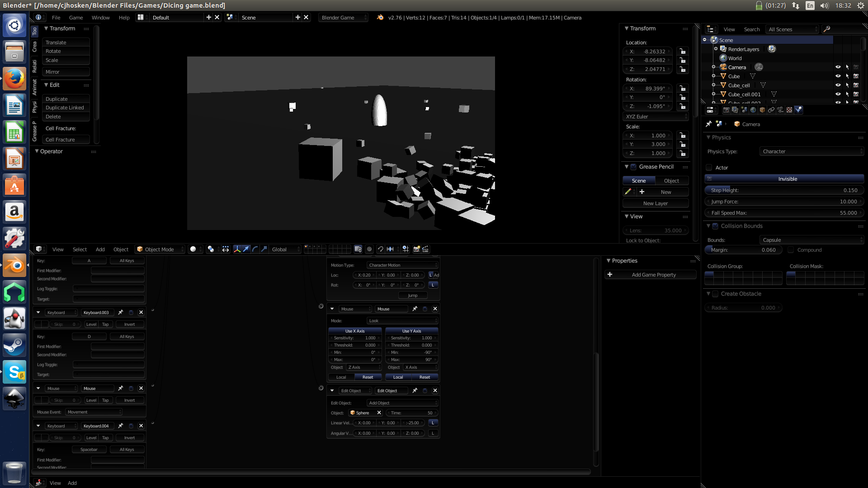Open Firefox from the launcher
Viewport: 868px width, 488px height.
14,79
